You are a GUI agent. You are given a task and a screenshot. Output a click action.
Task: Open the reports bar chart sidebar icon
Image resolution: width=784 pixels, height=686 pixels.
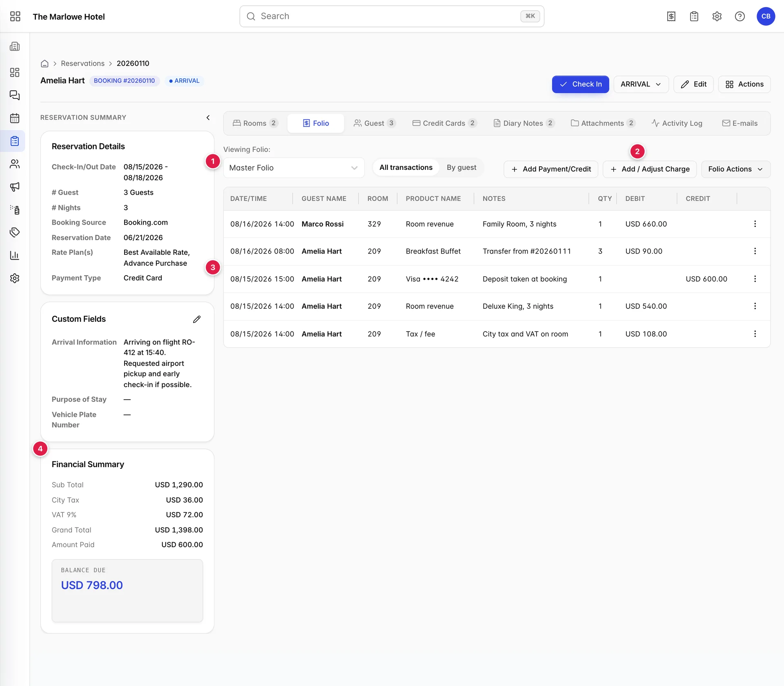[15, 256]
